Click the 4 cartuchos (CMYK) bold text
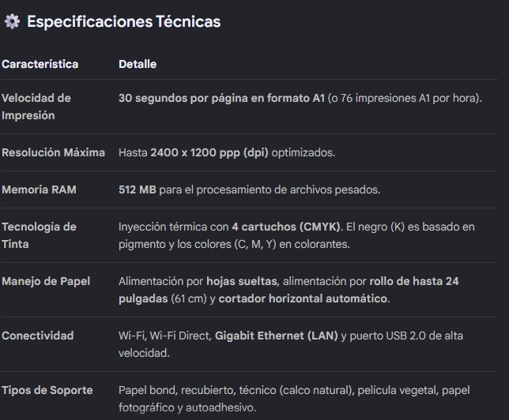This screenshot has height=420, width=509. (x=286, y=227)
